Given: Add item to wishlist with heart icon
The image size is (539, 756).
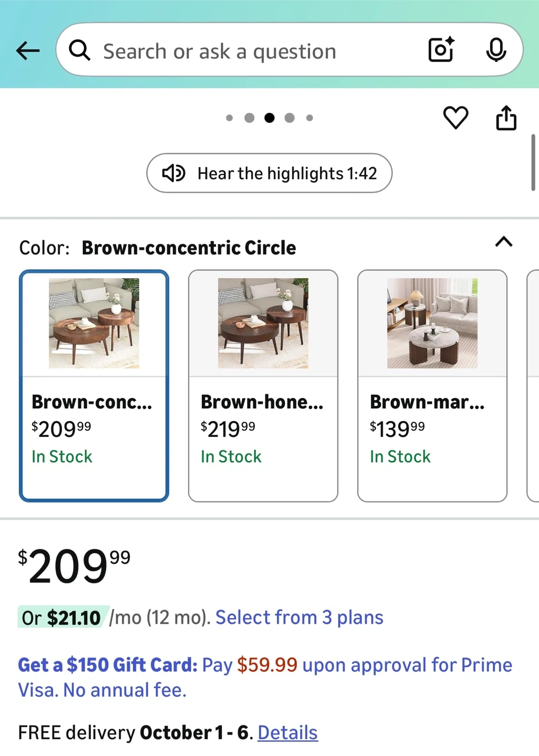Looking at the screenshot, I should point(455,118).
